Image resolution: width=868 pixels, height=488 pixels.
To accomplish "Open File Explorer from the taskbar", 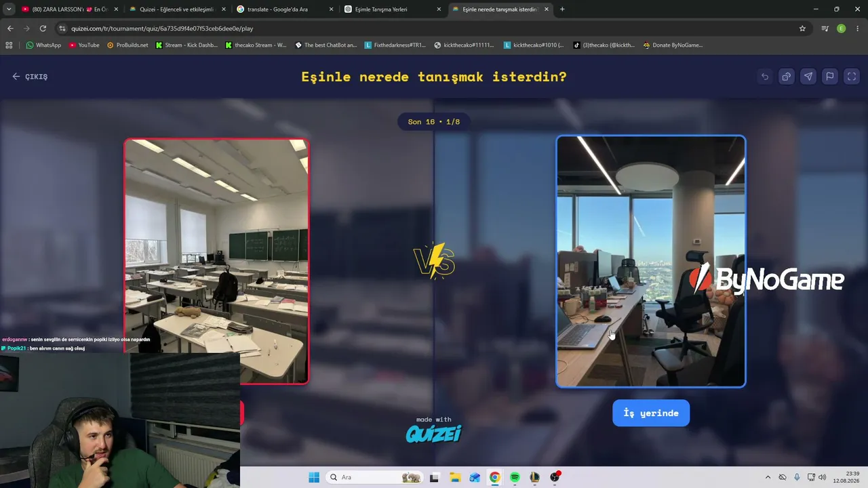I will click(454, 477).
